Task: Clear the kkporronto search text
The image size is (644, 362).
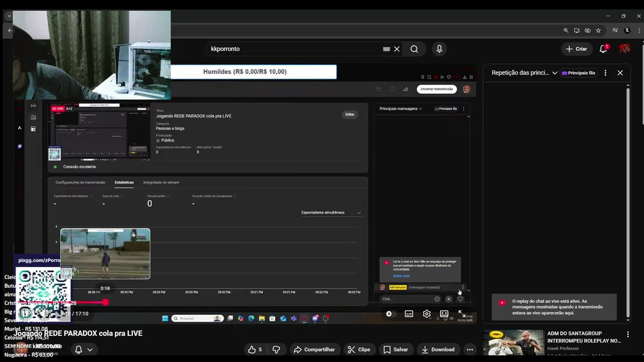Action: click(x=397, y=49)
